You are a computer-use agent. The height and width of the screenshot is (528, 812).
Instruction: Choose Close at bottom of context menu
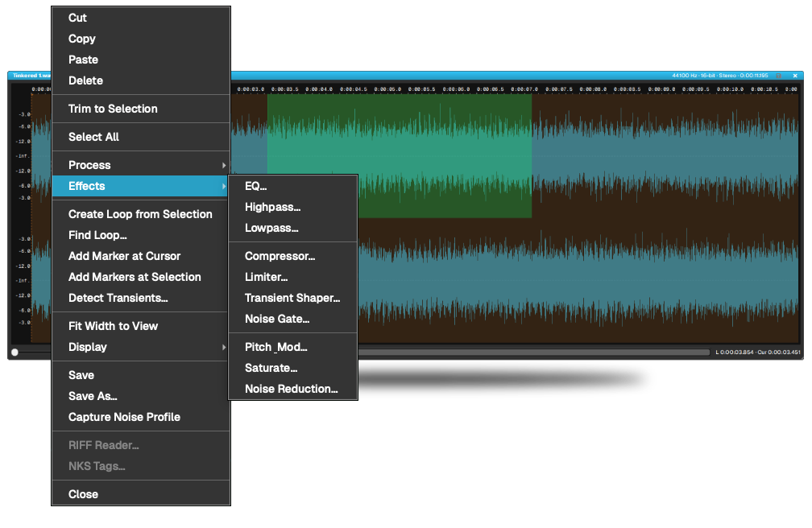pyautogui.click(x=141, y=494)
